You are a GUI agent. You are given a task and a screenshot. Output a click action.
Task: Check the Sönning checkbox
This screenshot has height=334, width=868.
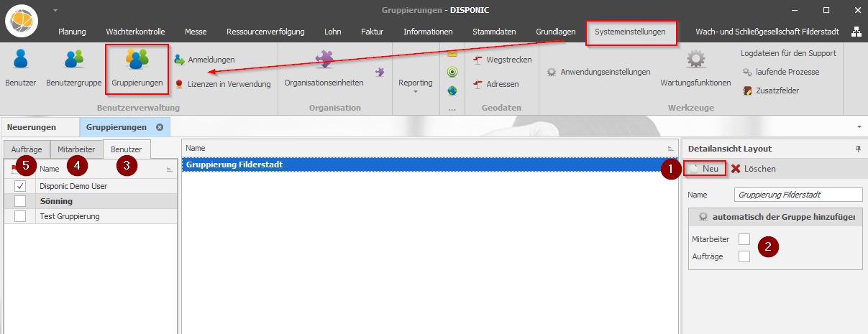20,201
